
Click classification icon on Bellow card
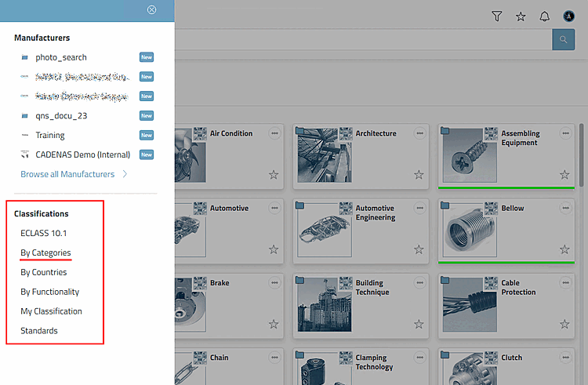tap(491, 209)
